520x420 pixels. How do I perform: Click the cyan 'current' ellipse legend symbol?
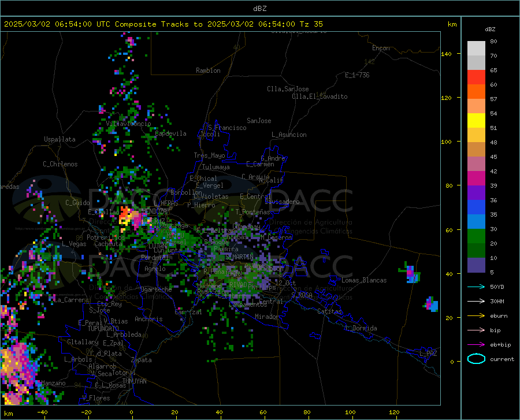tap(476, 359)
